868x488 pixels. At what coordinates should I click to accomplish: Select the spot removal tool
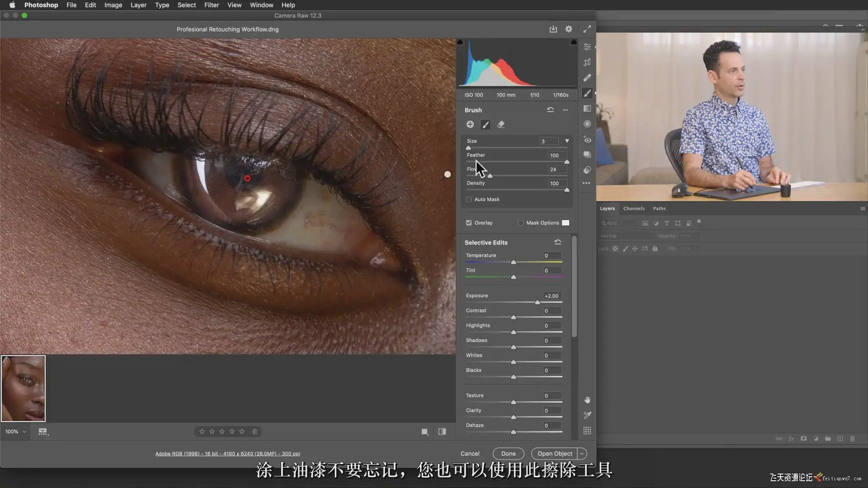coord(587,78)
